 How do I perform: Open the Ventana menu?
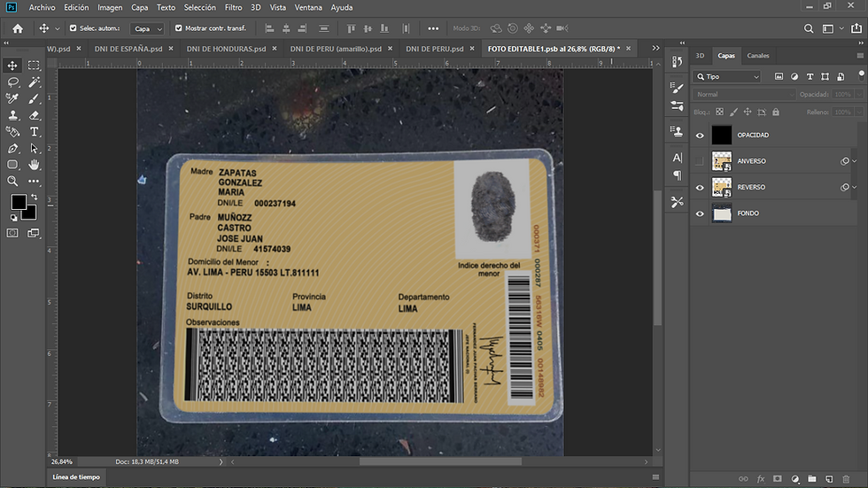point(308,7)
